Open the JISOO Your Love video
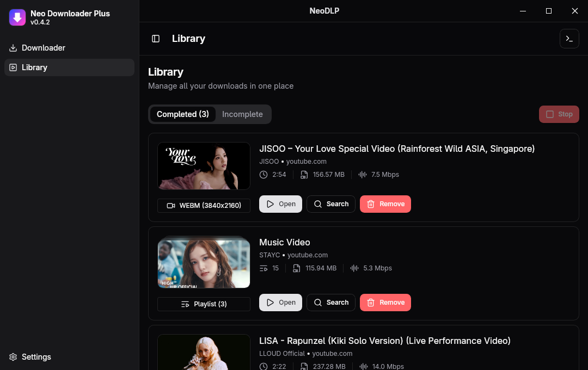 (x=280, y=204)
